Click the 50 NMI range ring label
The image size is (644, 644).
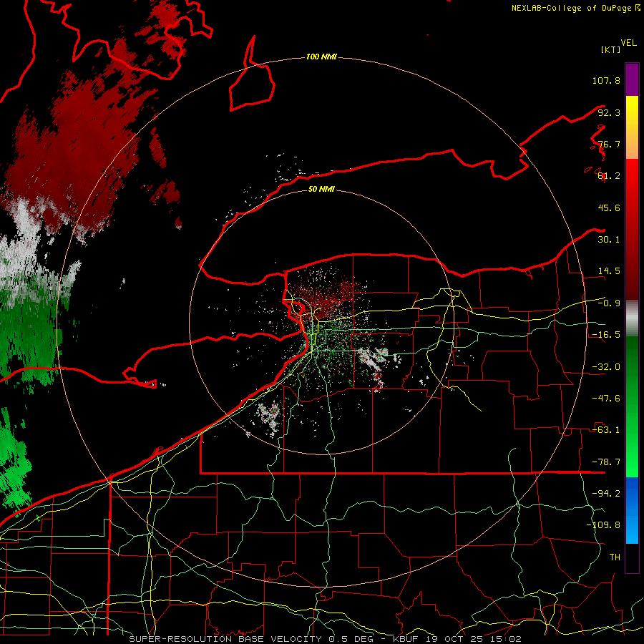point(321,190)
